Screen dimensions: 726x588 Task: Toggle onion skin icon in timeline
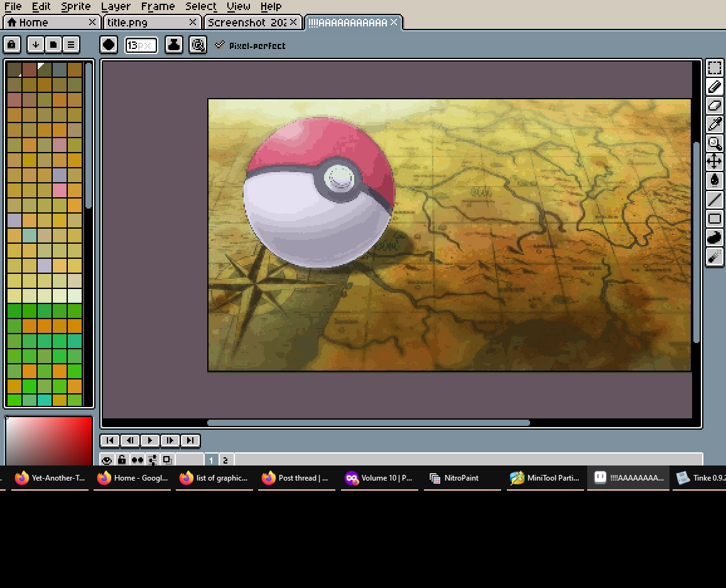point(167,460)
